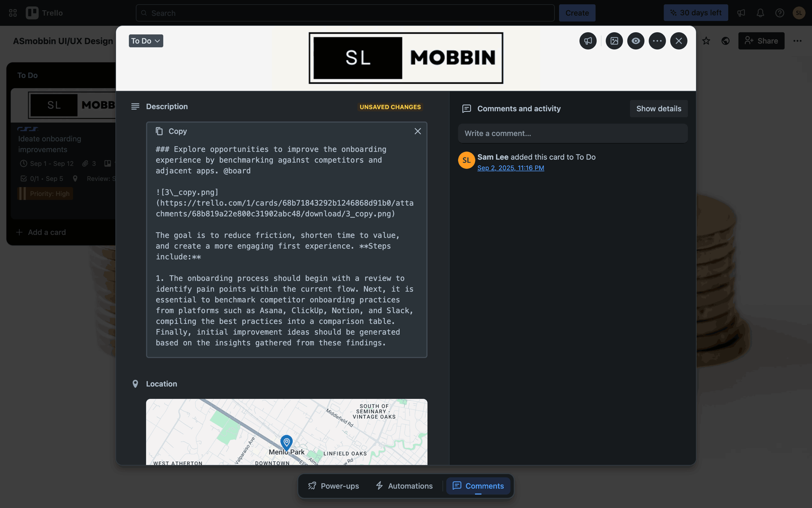Open the card cover image icon
812x508 pixels.
coord(614,41)
